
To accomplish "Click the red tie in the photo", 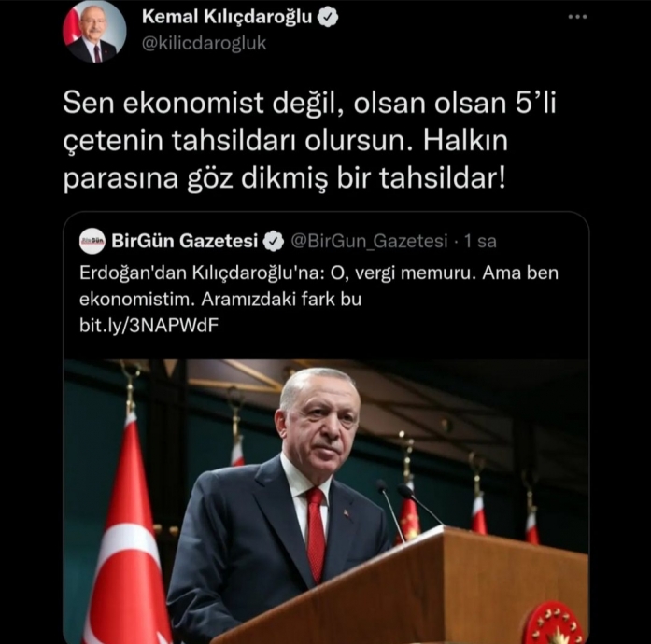I will [x=316, y=535].
